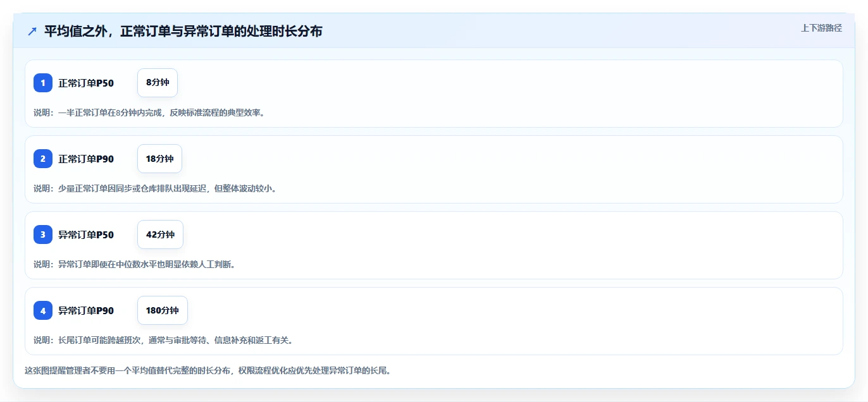Viewport: 868px width, 402px height.
Task: Click the 异常订单P90 label
Action: pyautogui.click(x=86, y=310)
